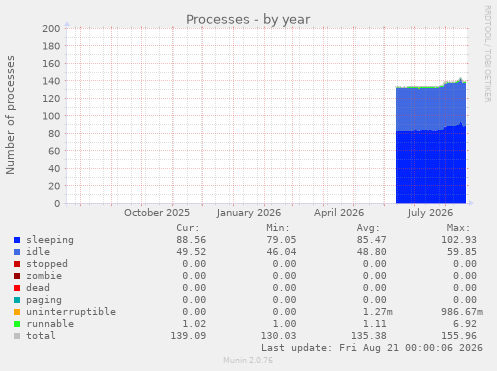Screen dimensions: 497x371
Task: Click the dark blue sleeping area in graph
Action: 431,167
